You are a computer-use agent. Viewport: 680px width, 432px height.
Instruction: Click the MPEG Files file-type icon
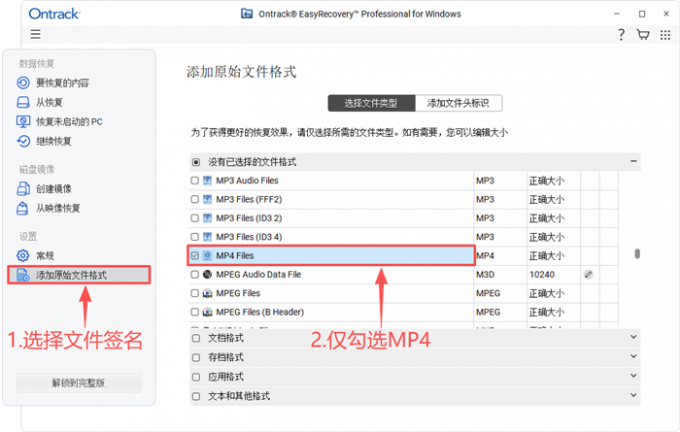coord(207,293)
